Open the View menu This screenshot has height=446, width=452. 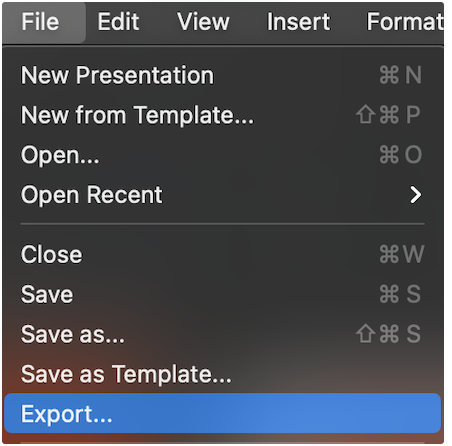click(203, 22)
